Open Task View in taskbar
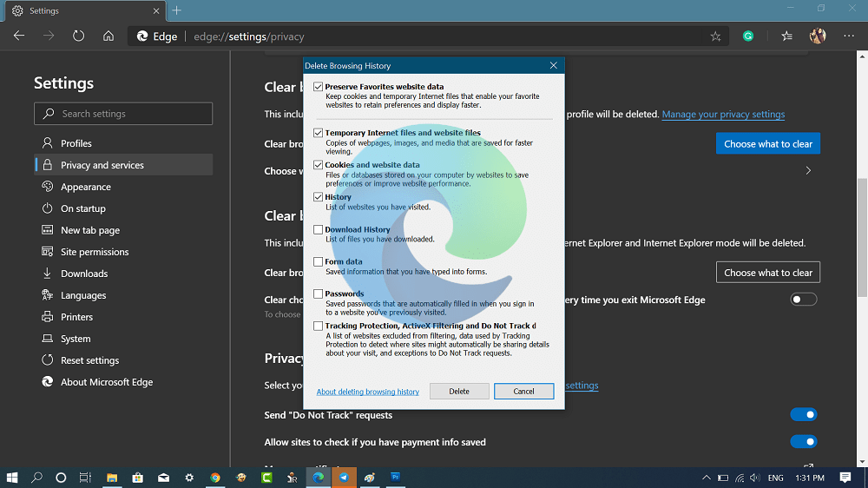Image resolution: width=868 pixels, height=488 pixels. [85, 478]
